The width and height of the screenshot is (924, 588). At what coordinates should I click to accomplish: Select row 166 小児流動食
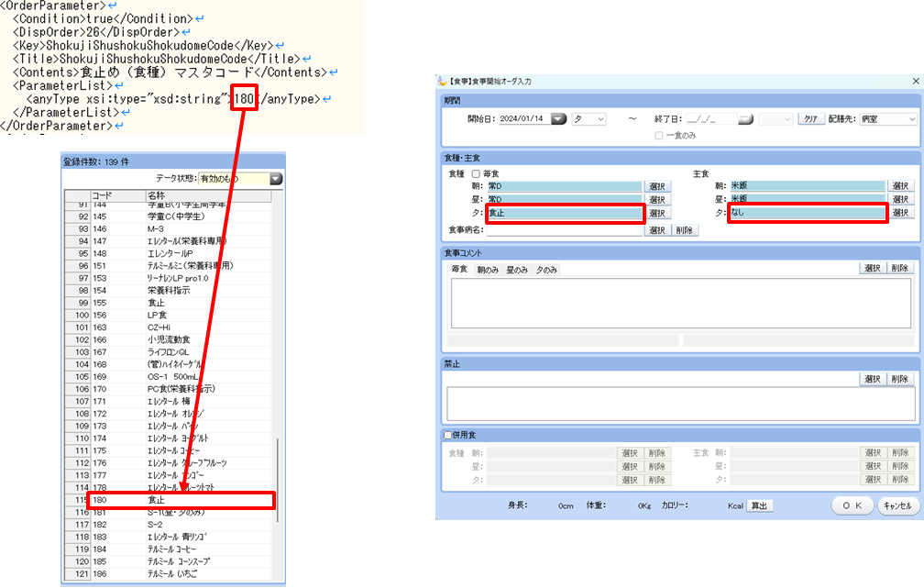[168, 340]
